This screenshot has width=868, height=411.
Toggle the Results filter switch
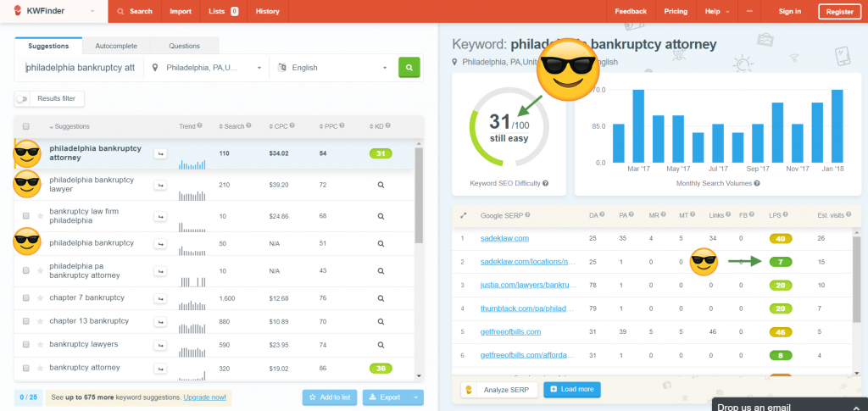[23, 99]
